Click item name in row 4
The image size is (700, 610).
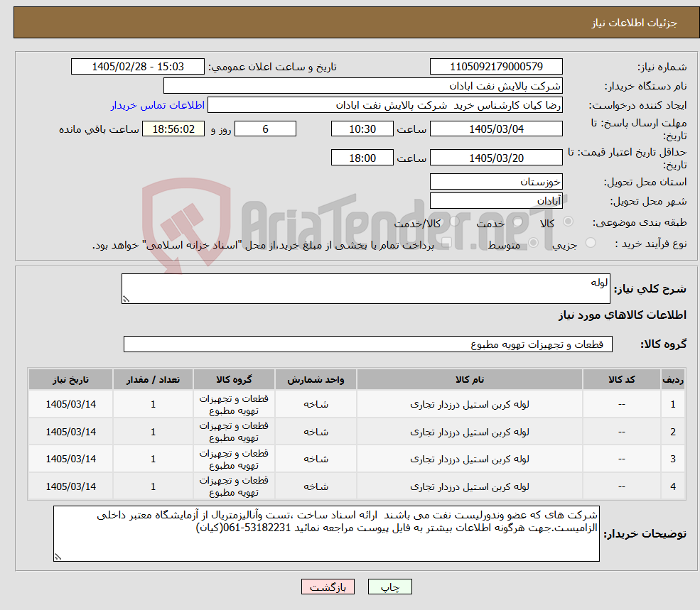point(470,486)
